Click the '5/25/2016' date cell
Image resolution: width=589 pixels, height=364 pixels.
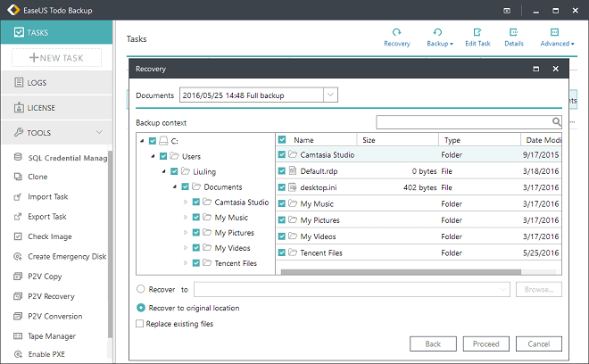pyautogui.click(x=541, y=252)
